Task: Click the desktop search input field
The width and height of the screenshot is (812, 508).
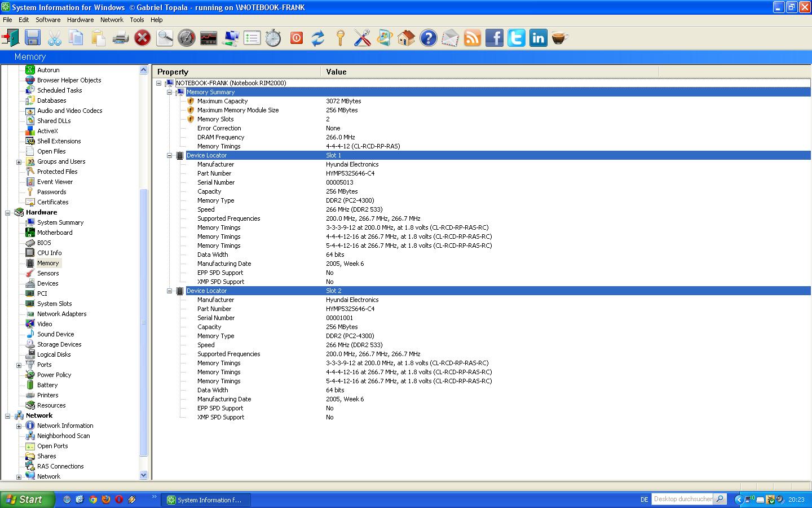Action: 682,499
